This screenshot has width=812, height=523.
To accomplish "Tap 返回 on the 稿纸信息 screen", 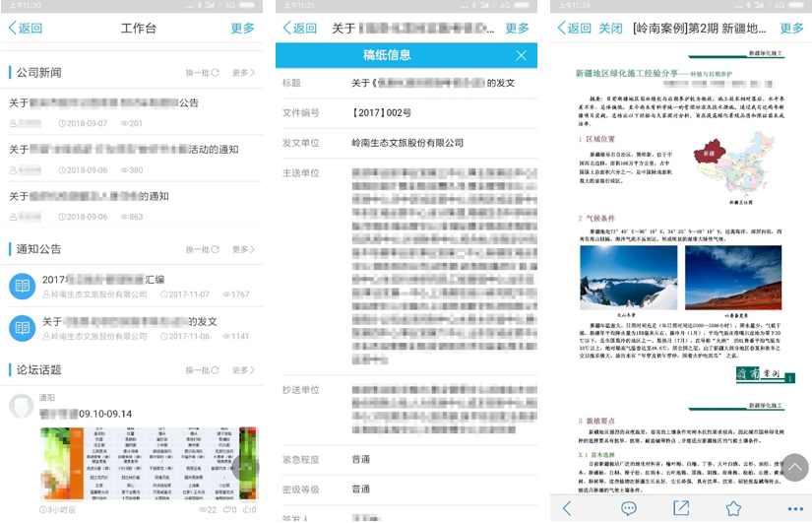I will (x=300, y=28).
